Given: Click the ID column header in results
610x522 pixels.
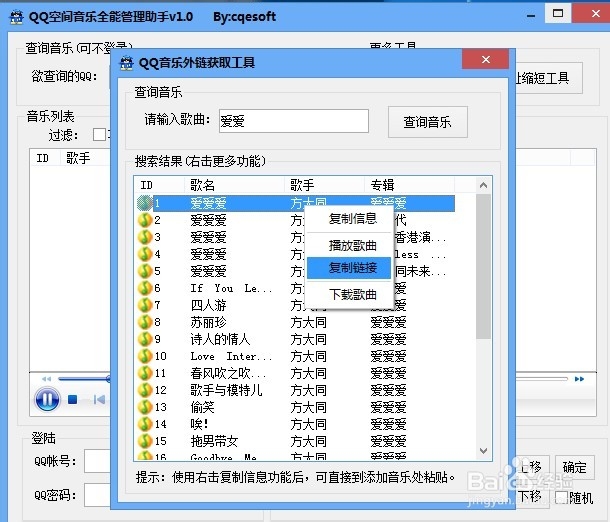Looking at the screenshot, I should point(159,185).
